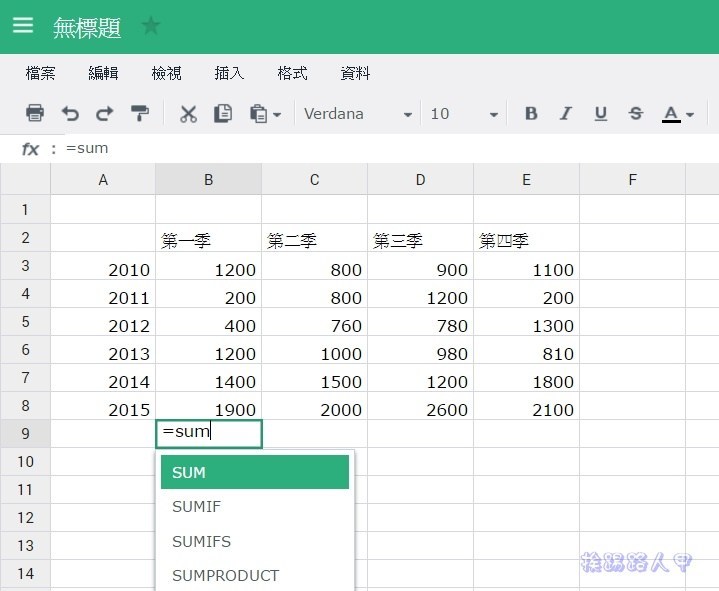This screenshot has height=591, width=719.
Task: Choose SUMIF from autocomplete list
Action: click(196, 507)
